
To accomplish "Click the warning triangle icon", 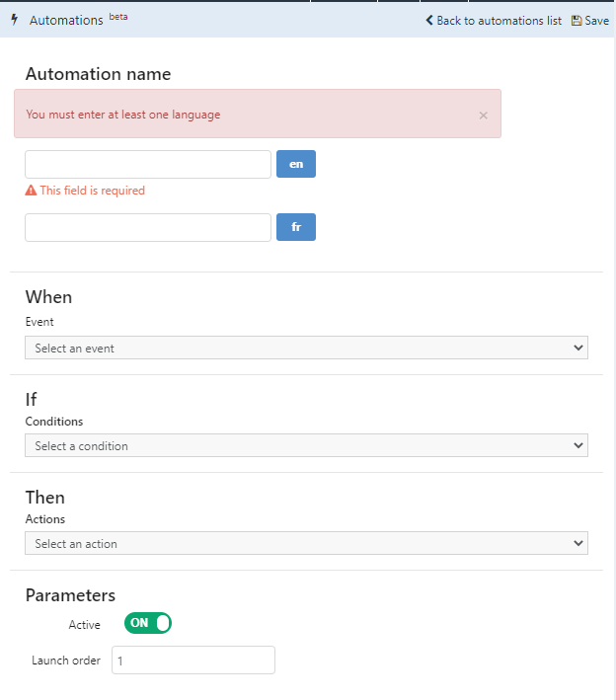I will 31,191.
